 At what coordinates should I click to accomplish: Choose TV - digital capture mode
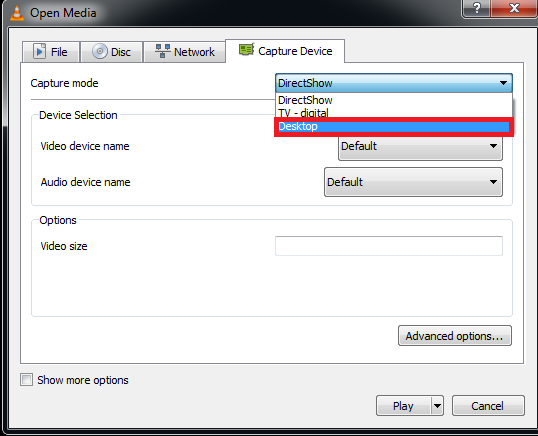coord(394,113)
